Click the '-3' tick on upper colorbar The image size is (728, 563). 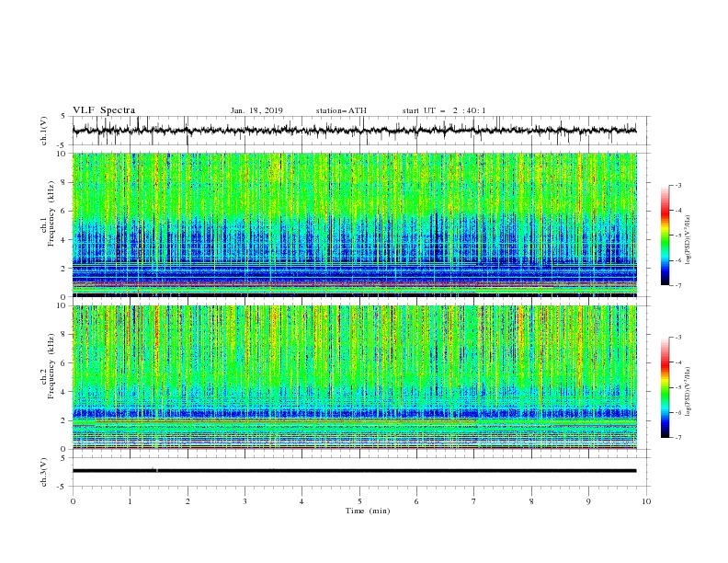[x=678, y=185]
